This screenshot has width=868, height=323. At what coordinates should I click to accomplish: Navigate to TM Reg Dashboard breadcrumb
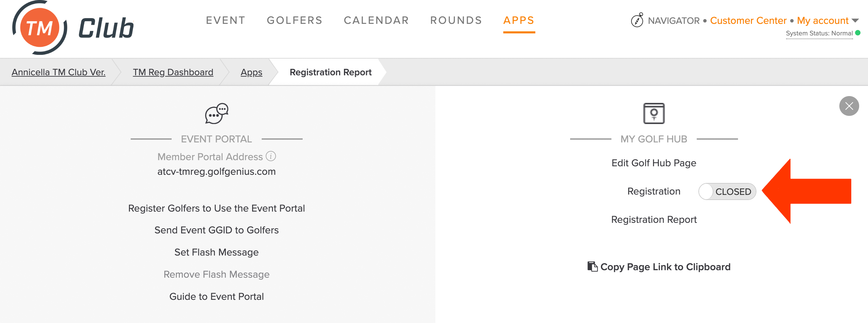pos(173,72)
